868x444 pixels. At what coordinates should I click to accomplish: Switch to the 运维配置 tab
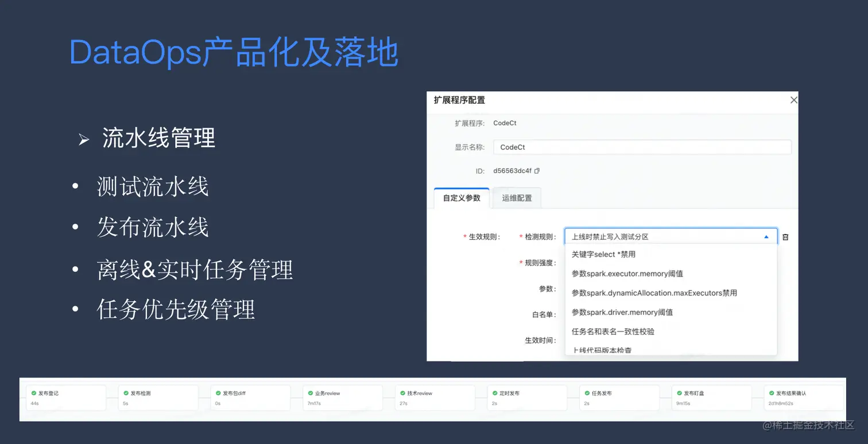pos(517,198)
